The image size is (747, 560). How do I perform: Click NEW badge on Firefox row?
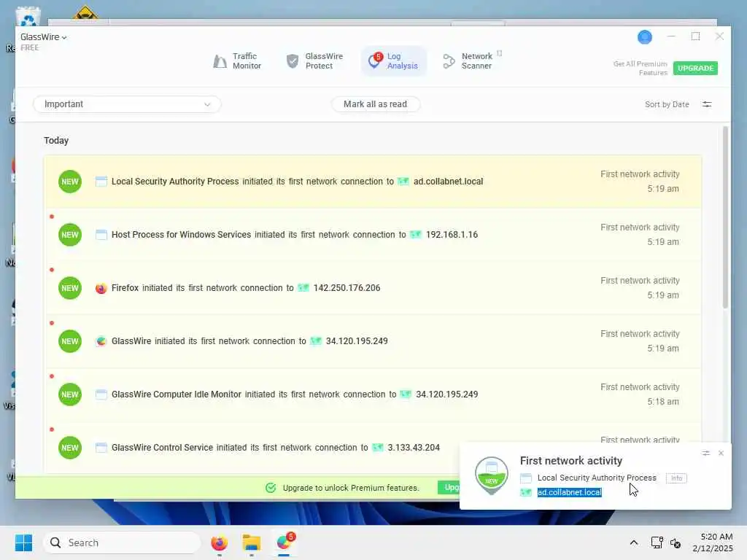[69, 288]
